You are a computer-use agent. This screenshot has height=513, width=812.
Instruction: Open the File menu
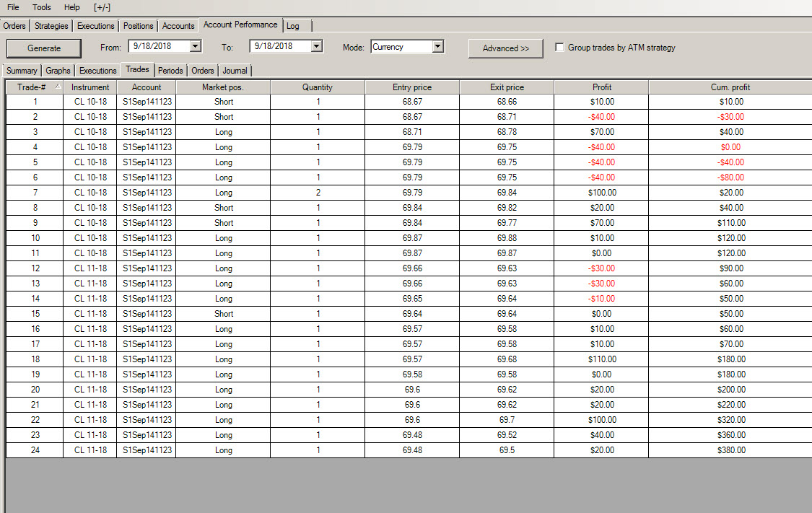[x=13, y=7]
